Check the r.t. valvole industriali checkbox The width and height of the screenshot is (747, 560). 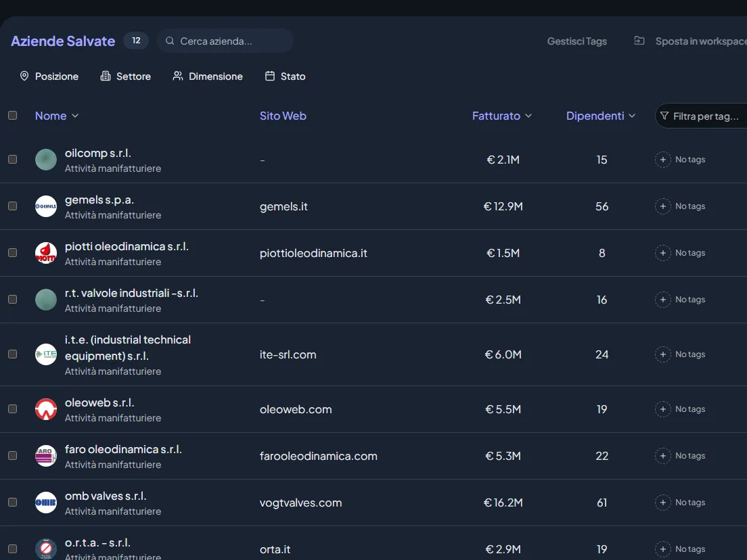[12, 299]
